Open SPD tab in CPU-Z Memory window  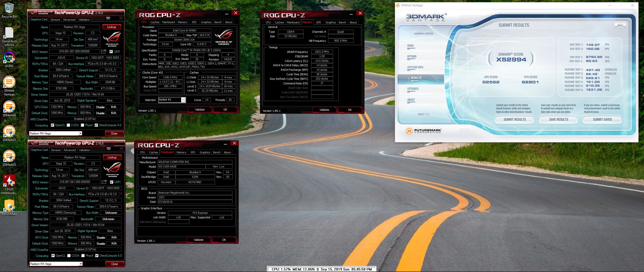pyautogui.click(x=318, y=22)
